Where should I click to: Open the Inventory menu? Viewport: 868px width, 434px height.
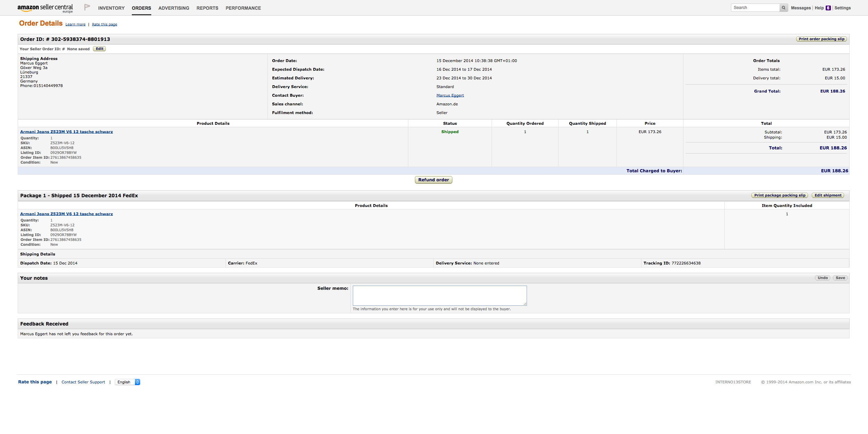point(111,8)
